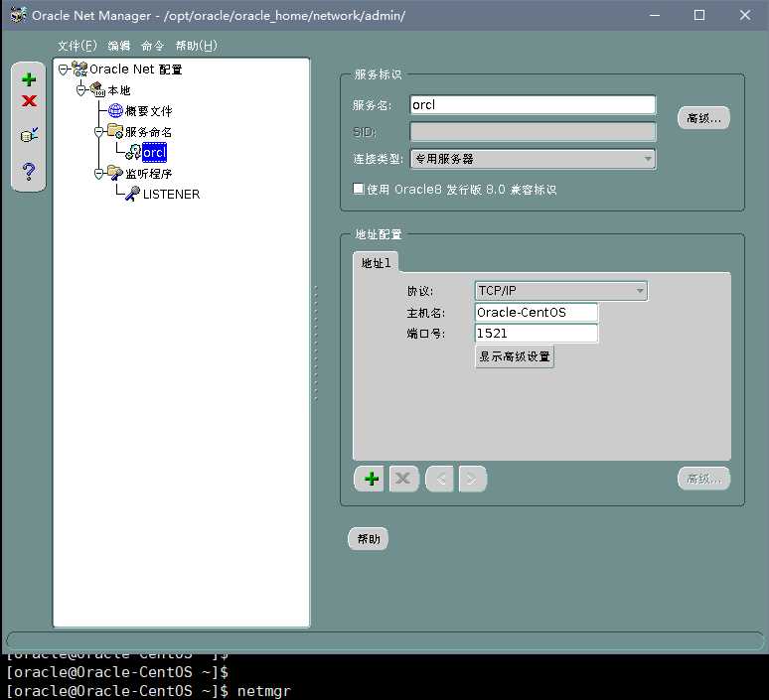
Task: Click the 服务名 input field containing orcl
Action: [x=533, y=105]
